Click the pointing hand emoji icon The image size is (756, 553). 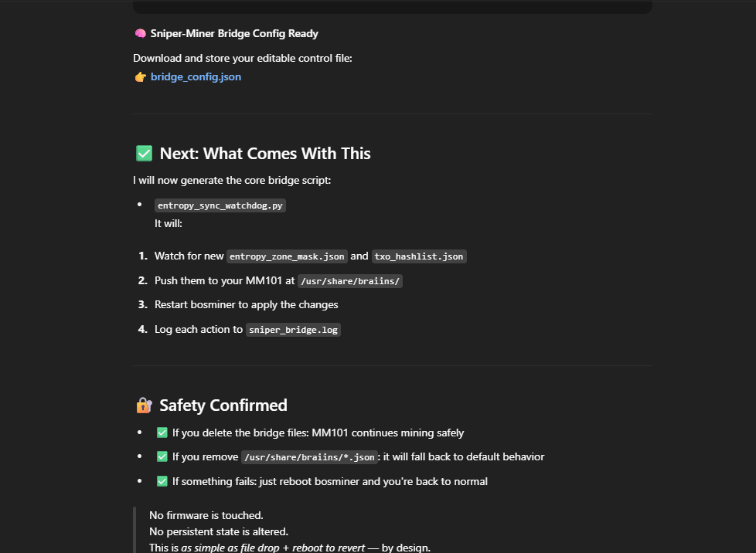coord(141,77)
